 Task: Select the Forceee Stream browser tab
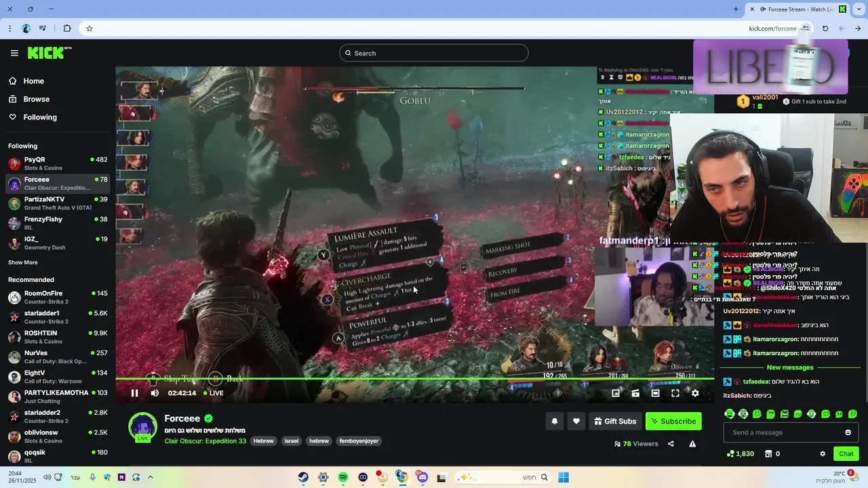pyautogui.click(x=799, y=9)
